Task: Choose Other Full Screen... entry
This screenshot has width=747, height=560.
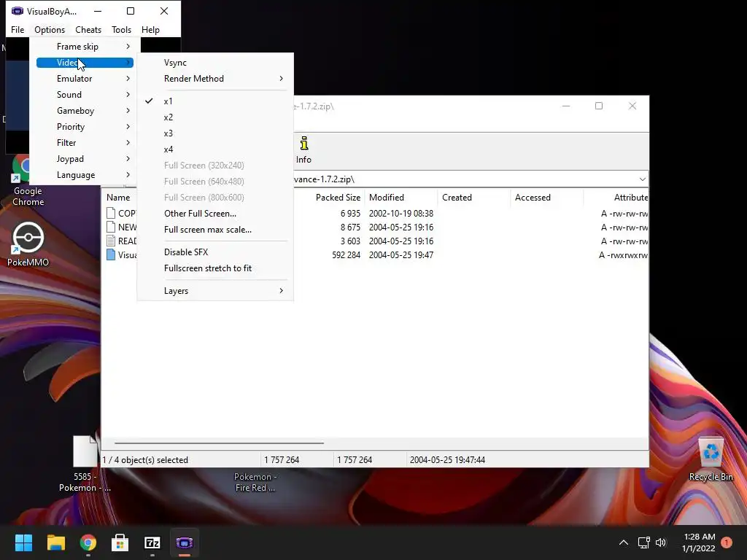Action: click(215, 214)
